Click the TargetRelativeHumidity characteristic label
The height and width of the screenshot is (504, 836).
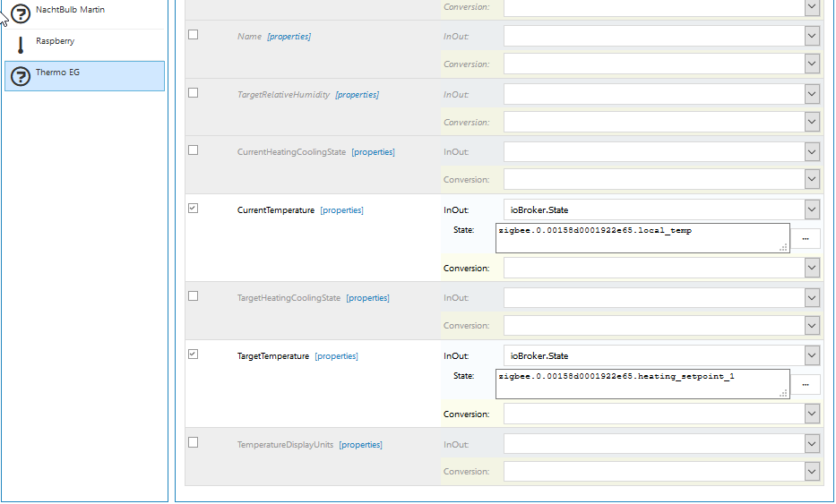[284, 94]
